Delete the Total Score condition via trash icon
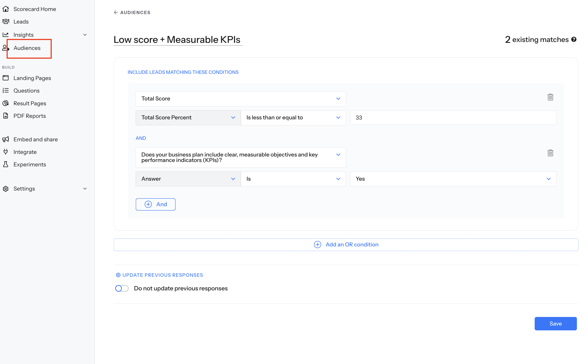Screen dimensions: 588x364 550,97
